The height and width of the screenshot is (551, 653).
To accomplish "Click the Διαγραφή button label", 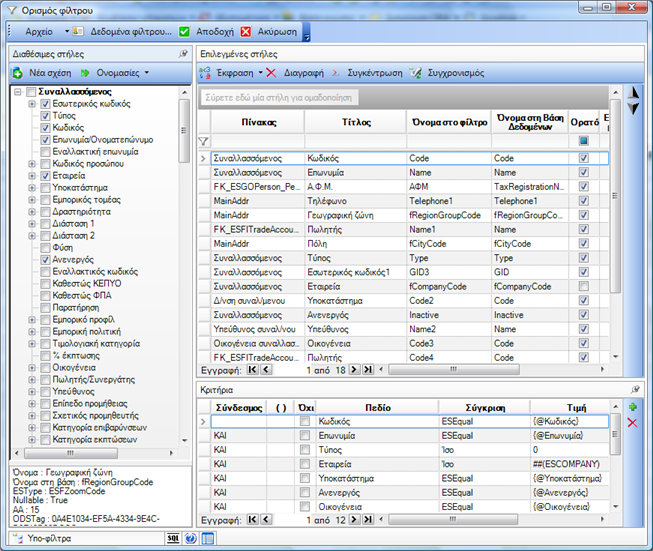I will point(304,73).
